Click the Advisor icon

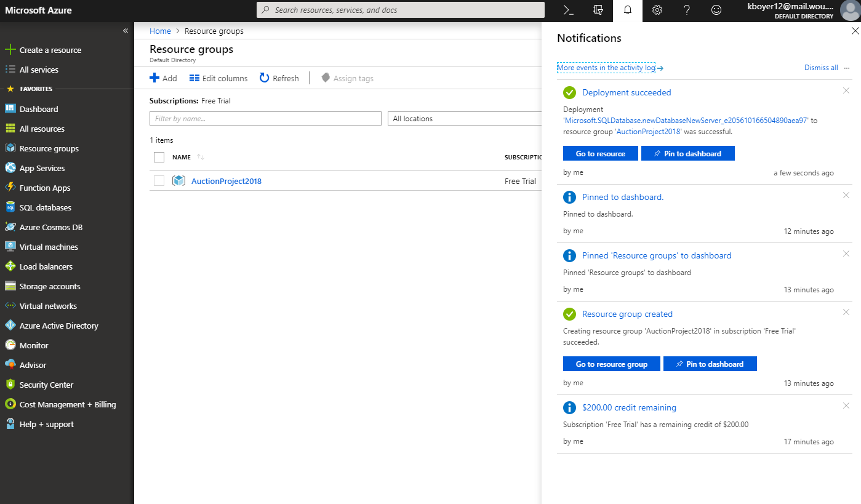click(x=10, y=365)
